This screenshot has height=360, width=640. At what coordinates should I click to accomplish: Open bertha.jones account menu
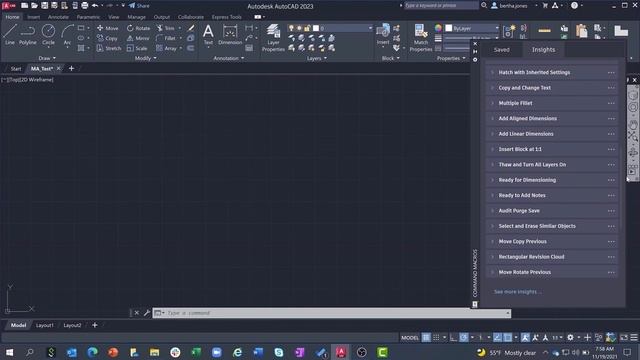513,6
